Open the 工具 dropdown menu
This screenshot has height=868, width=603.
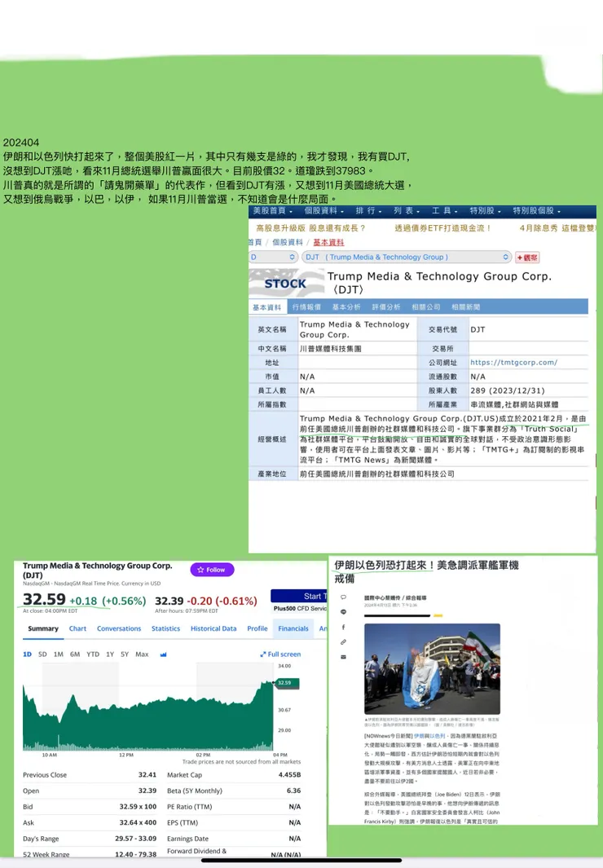(x=445, y=211)
